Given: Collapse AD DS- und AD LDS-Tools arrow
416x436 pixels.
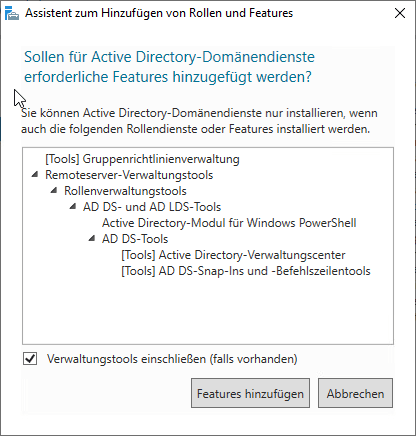Looking at the screenshot, I should (x=73, y=206).
